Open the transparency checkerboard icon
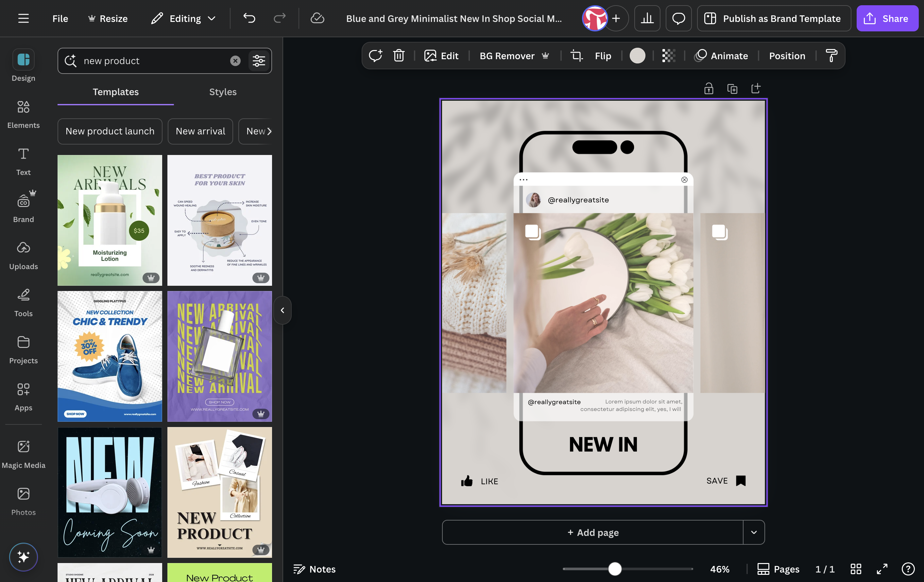The width and height of the screenshot is (924, 582). (668, 56)
